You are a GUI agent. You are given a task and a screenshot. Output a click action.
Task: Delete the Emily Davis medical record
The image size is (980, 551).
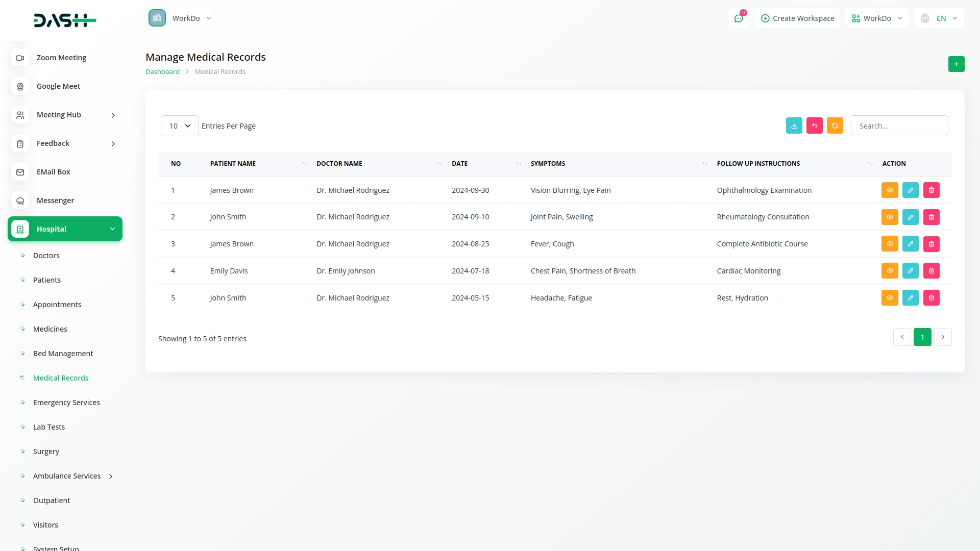931,271
